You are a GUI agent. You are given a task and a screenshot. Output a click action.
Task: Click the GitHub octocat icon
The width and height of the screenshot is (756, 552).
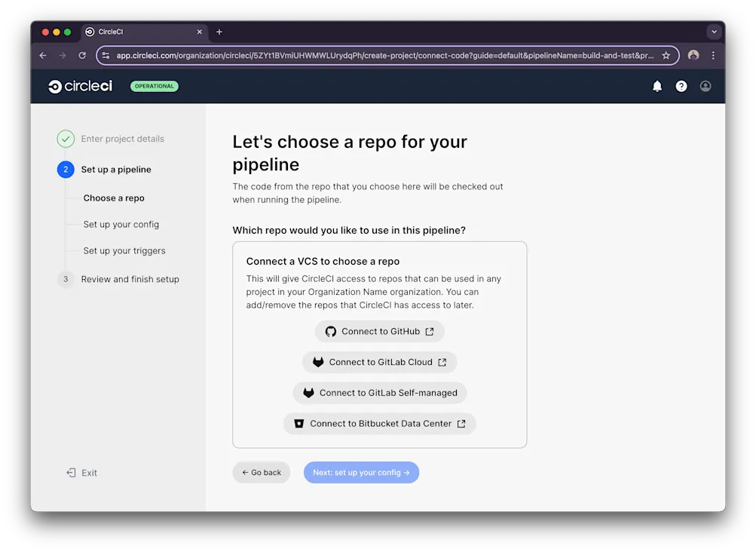[x=330, y=332]
